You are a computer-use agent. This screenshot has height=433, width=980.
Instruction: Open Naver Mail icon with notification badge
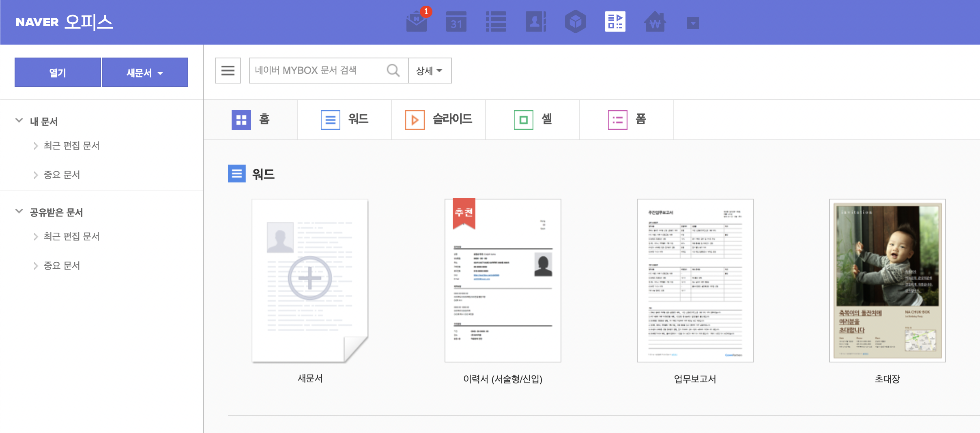click(x=417, y=21)
